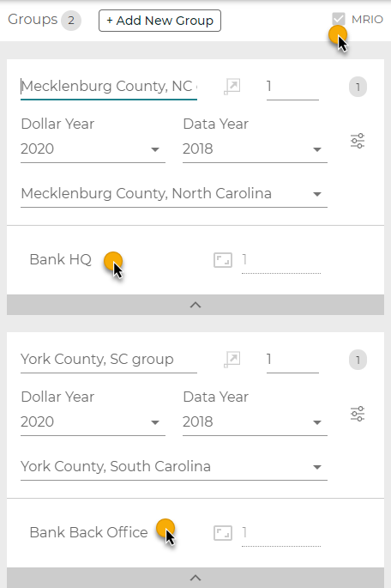Click the scaling arrow icon beside Mecklenburg group name
This screenshot has width=391, height=588.
pyautogui.click(x=232, y=87)
